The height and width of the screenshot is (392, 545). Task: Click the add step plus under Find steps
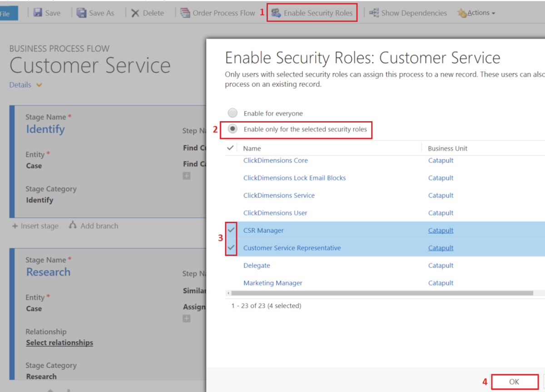(x=186, y=176)
